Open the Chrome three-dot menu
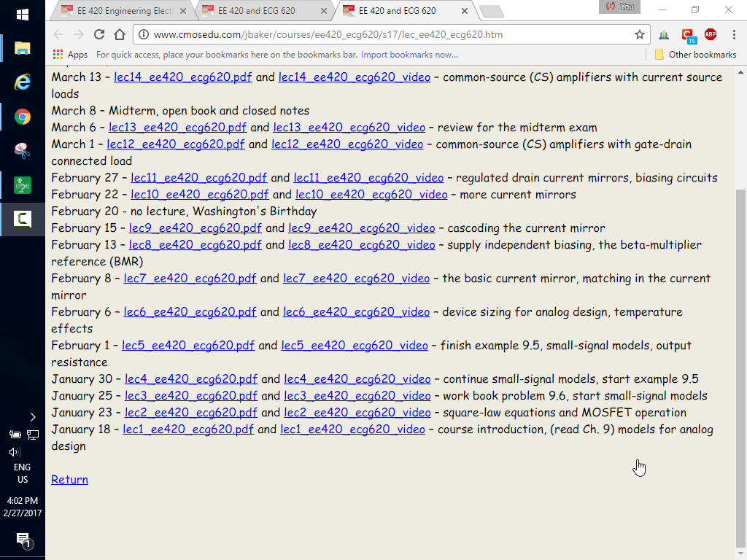Screen dimensions: 747x560 [x=734, y=34]
